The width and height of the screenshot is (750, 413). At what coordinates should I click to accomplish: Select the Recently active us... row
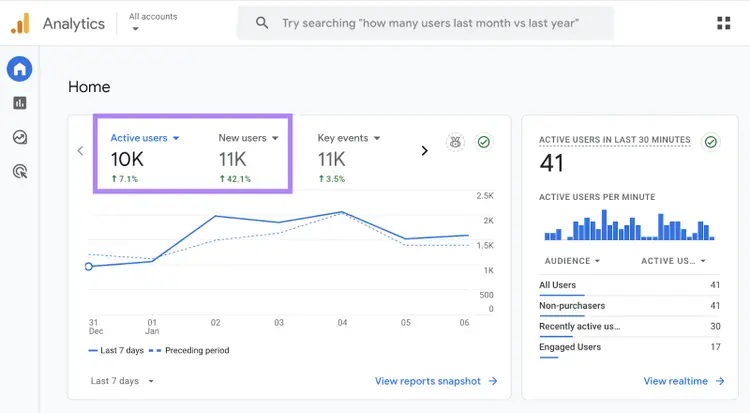629,326
